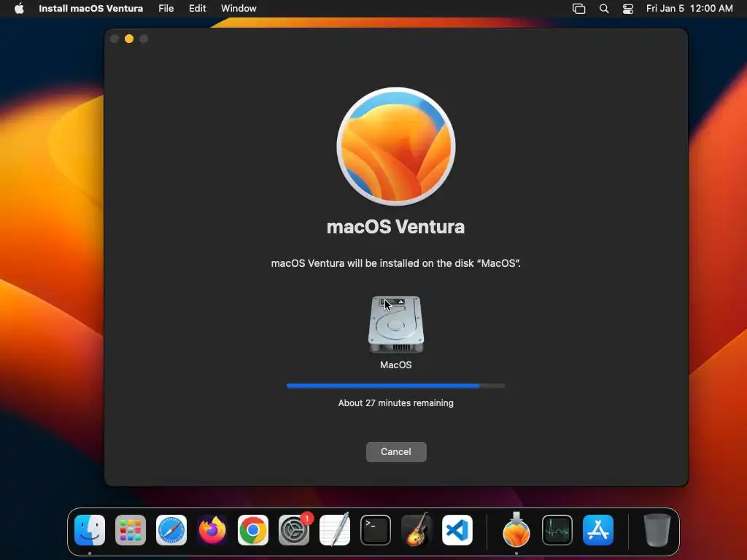Launch Firefox from the Dock
Viewport: 747px width, 560px height.
(212, 529)
